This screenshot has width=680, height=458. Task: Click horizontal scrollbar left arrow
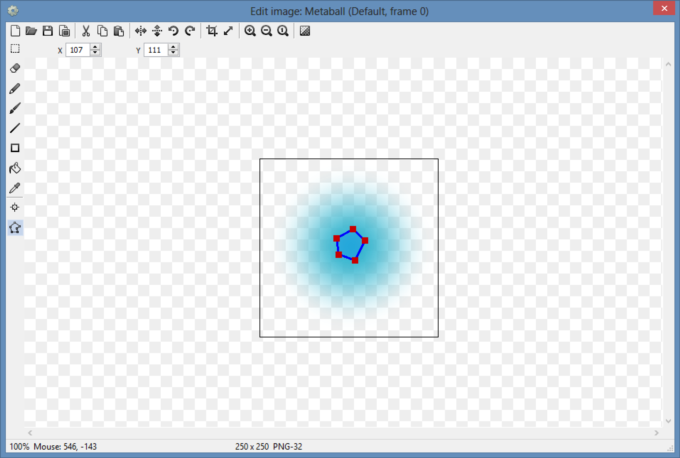pos(30,433)
